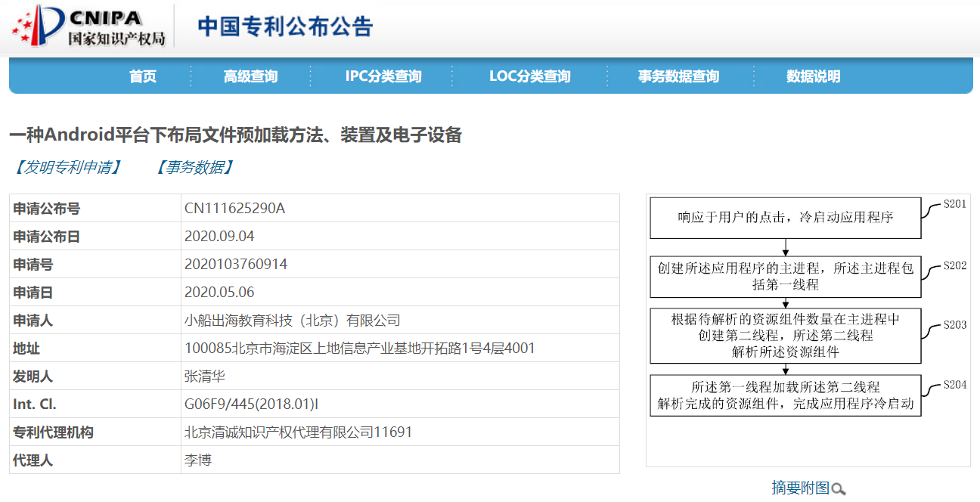The height and width of the screenshot is (502, 980).
Task: Click the magnifier icon beside 摘要附图
Action: pyautogui.click(x=838, y=489)
